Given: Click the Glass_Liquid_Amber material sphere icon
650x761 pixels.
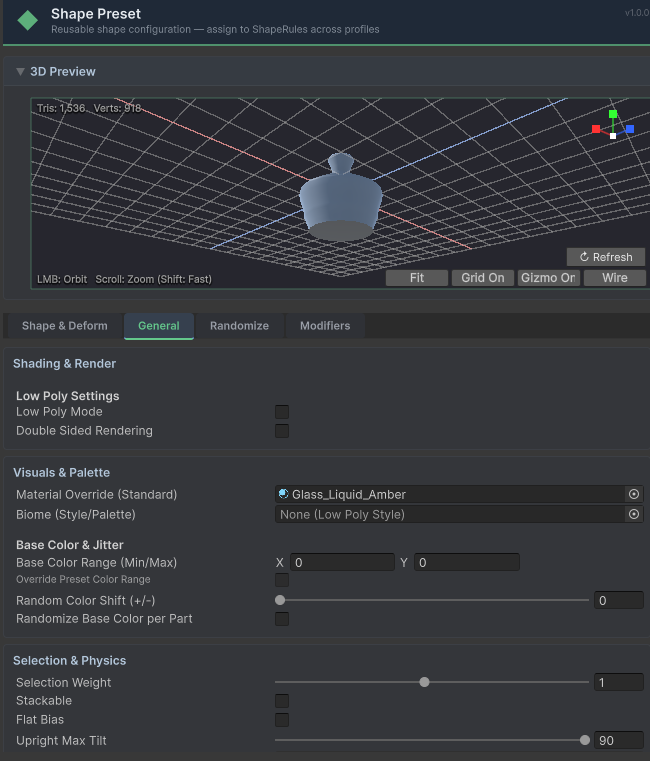Looking at the screenshot, I should click(x=284, y=494).
